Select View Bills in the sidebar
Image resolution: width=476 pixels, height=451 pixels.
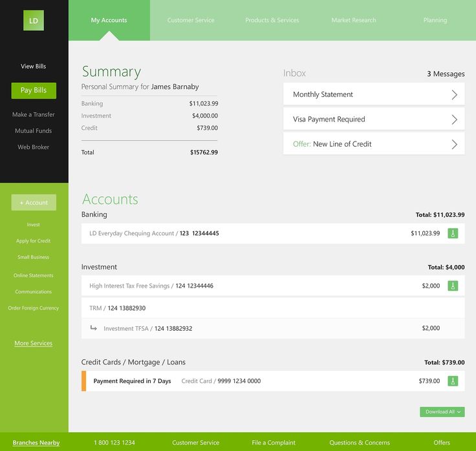[34, 66]
